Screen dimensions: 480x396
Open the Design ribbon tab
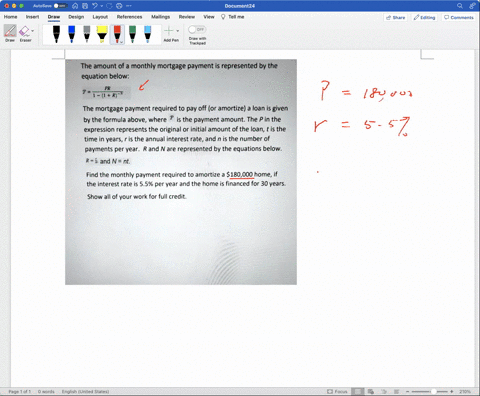tap(76, 17)
